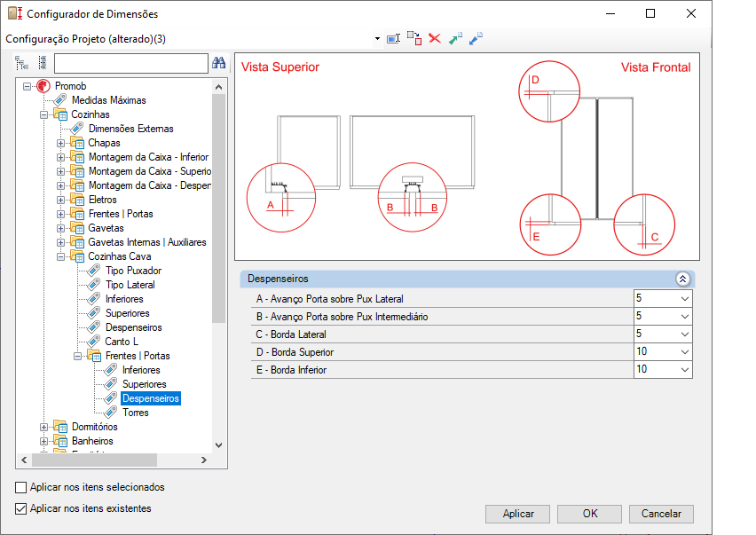Viewport: 756px width, 535px height.
Task: Click the tree vertical scrollbar up arrow
Action: [x=219, y=87]
